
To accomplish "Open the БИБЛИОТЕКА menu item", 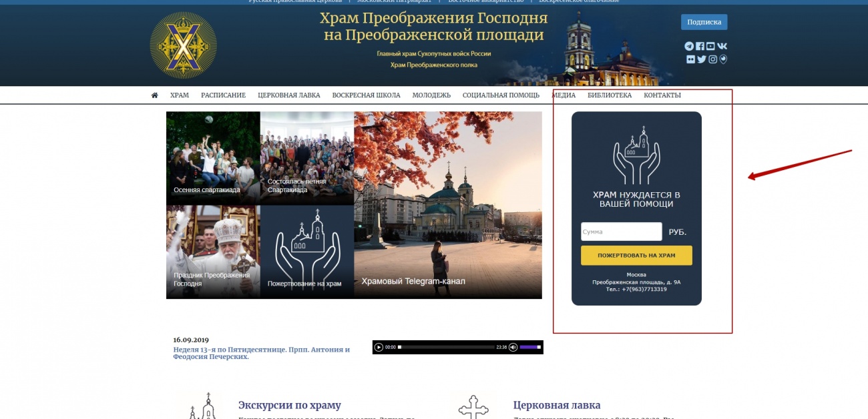I will [x=610, y=95].
